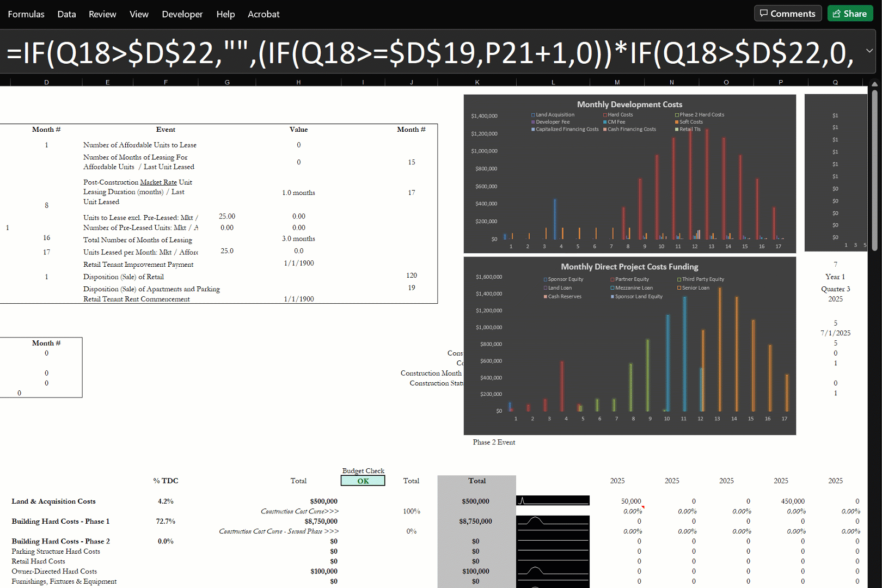
Task: Click the Monthly Direct Project Costs Funding title
Action: point(629,267)
